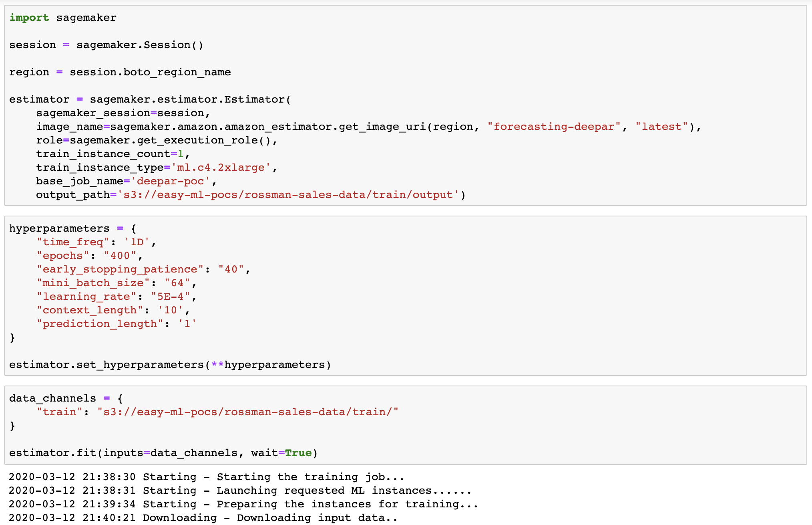The height and width of the screenshot is (525, 812).
Task: Click the "prediction_length" hyperparameter key
Action: pyautogui.click(x=100, y=324)
